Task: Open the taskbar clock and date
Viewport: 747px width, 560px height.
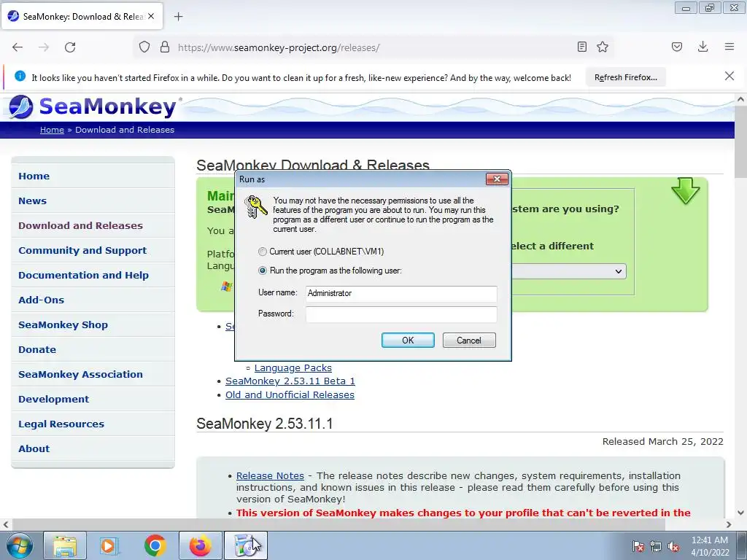Action: pos(710,546)
